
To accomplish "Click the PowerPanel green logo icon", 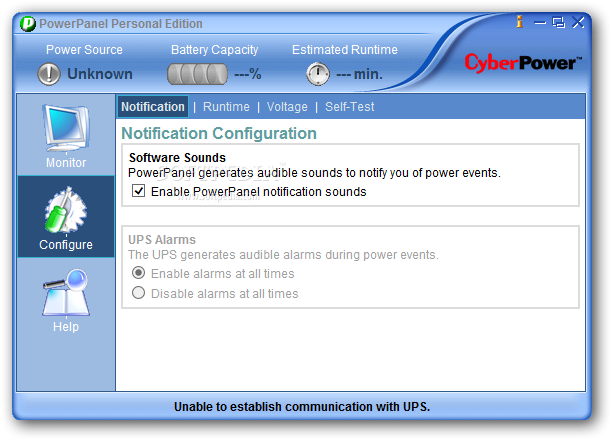I will tap(28, 24).
